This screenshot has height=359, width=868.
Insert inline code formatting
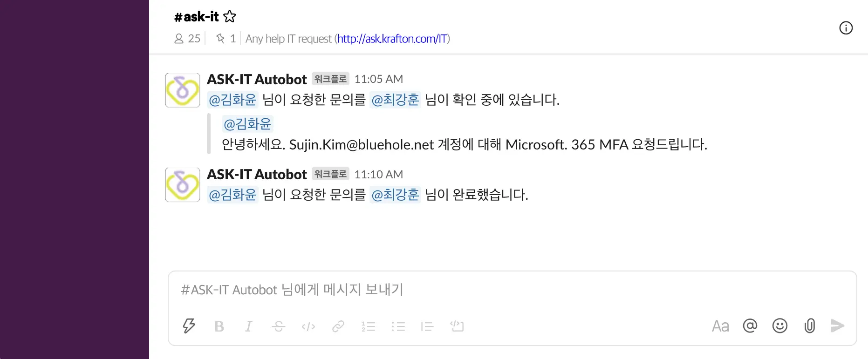[x=308, y=326]
